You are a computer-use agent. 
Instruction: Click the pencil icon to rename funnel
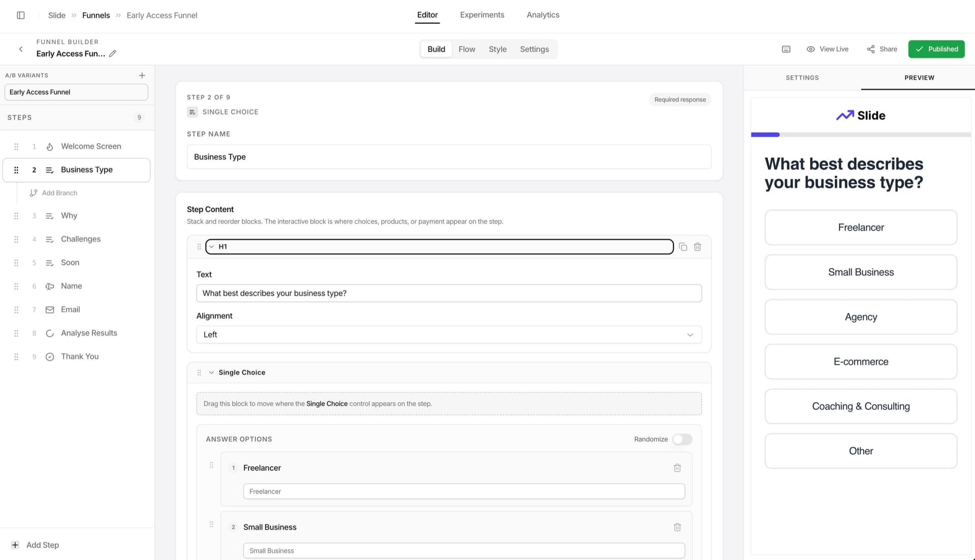113,54
